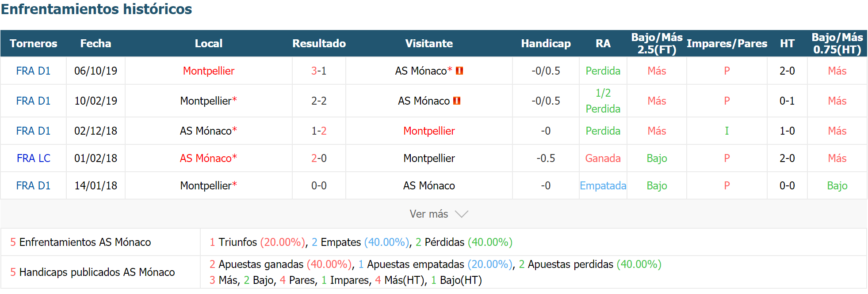Click the red Montpellier visitor in the 02/12/18 row
The height and width of the screenshot is (294, 868).
pos(429,131)
